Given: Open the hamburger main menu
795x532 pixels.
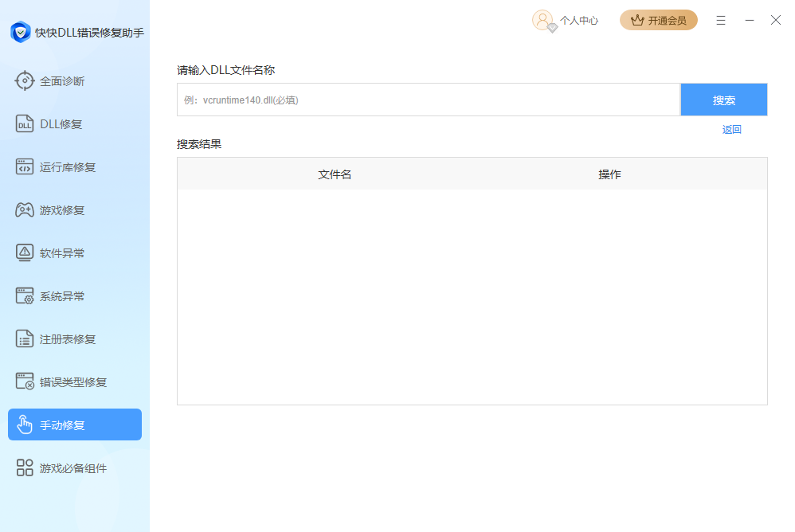Looking at the screenshot, I should pos(721,21).
